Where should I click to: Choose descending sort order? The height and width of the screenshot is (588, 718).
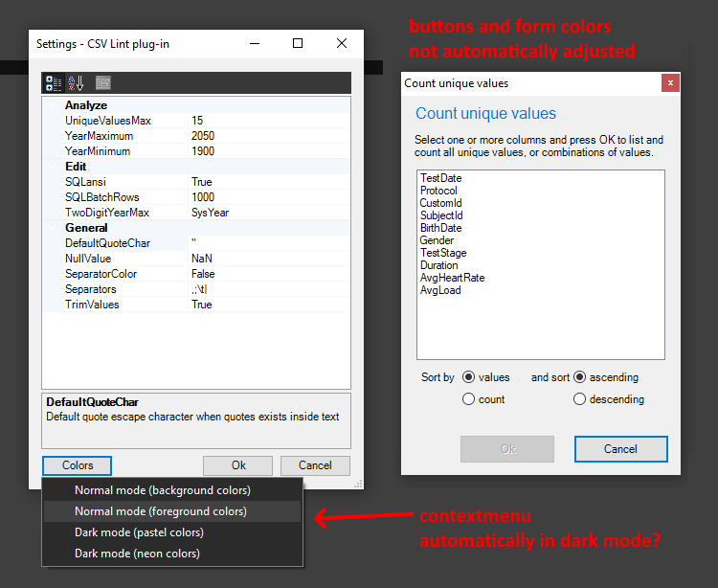pos(579,399)
